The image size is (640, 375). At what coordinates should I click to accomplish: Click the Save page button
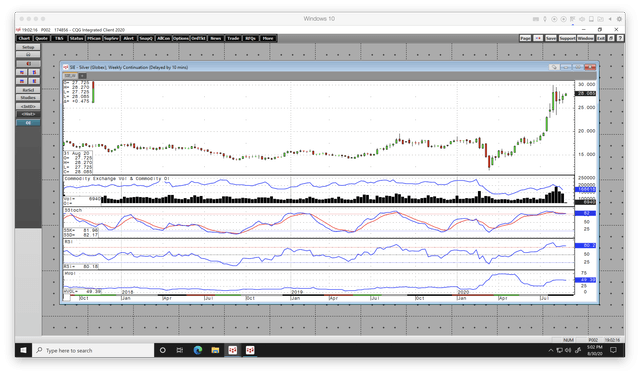551,38
